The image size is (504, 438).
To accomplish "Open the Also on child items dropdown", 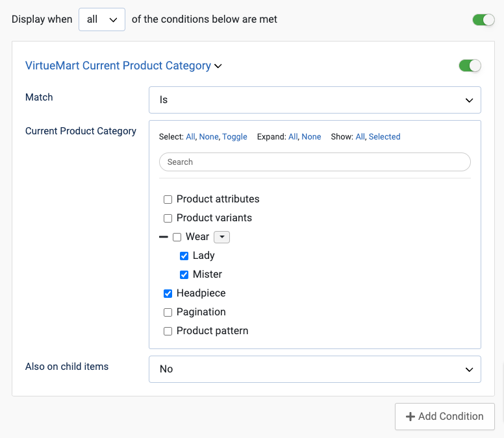I will click(x=315, y=369).
